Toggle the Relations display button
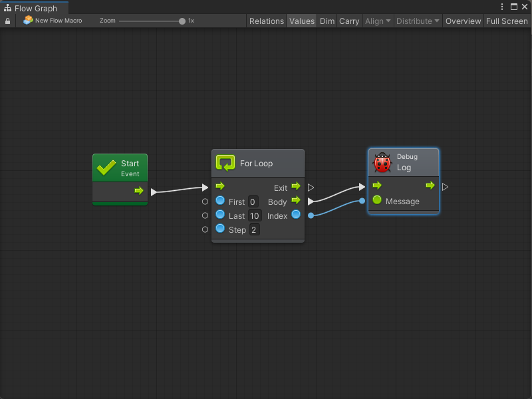The height and width of the screenshot is (399, 532). point(266,21)
